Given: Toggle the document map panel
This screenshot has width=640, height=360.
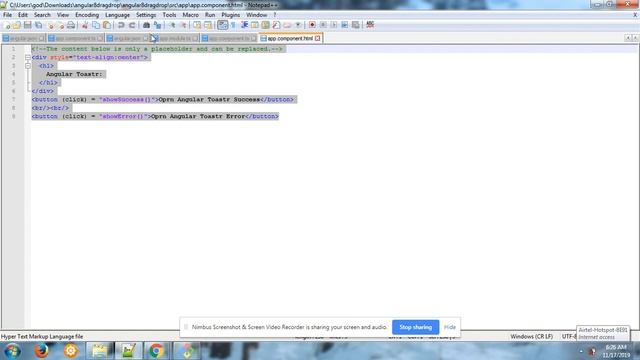Looking at the screenshot, I should [x=265, y=25].
